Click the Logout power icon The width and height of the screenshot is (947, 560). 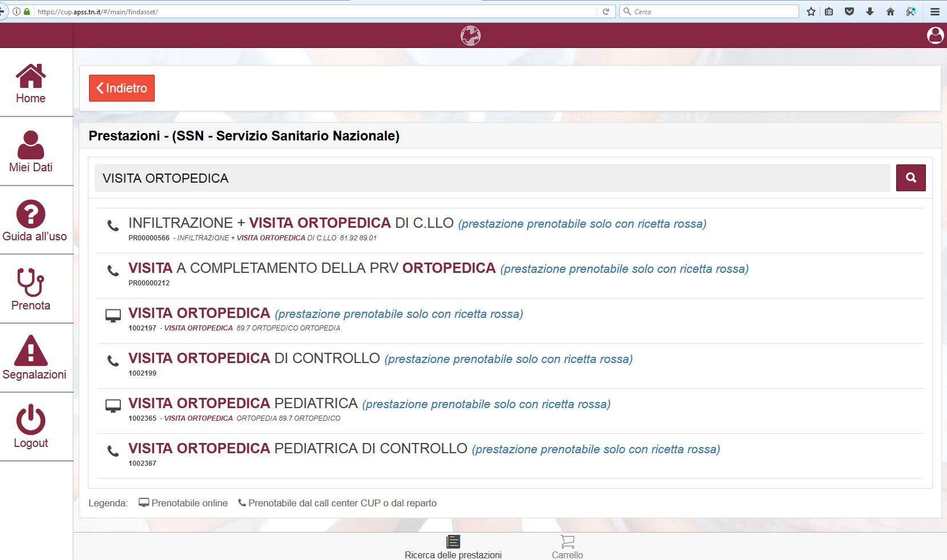coord(30,421)
